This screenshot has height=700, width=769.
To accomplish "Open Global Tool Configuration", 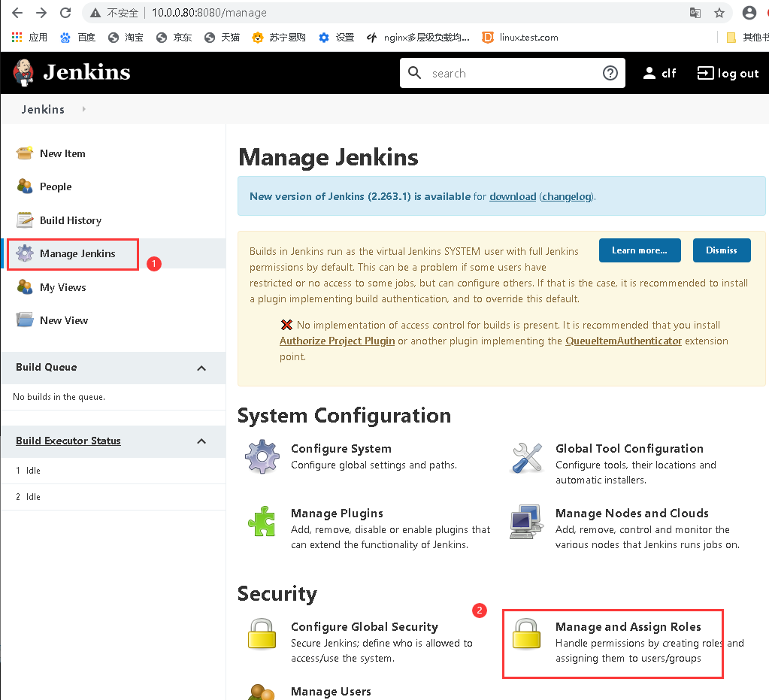I will 629,448.
